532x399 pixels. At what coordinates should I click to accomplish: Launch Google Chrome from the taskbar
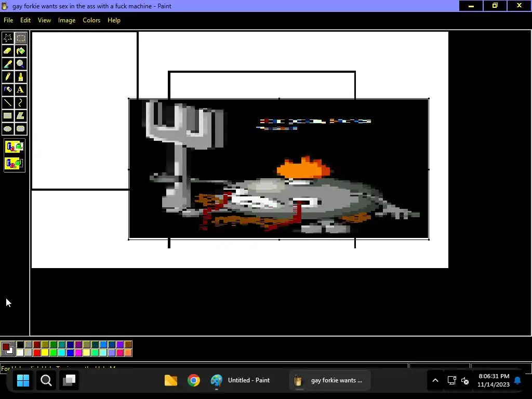point(194,380)
